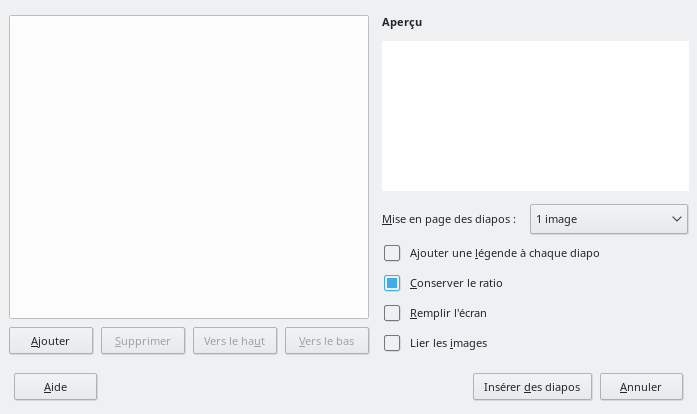Cancel the dialog with Annuler
697x414 pixels.
click(641, 387)
